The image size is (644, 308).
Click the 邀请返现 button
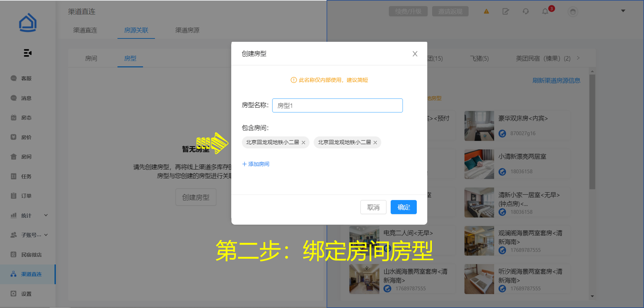450,11
